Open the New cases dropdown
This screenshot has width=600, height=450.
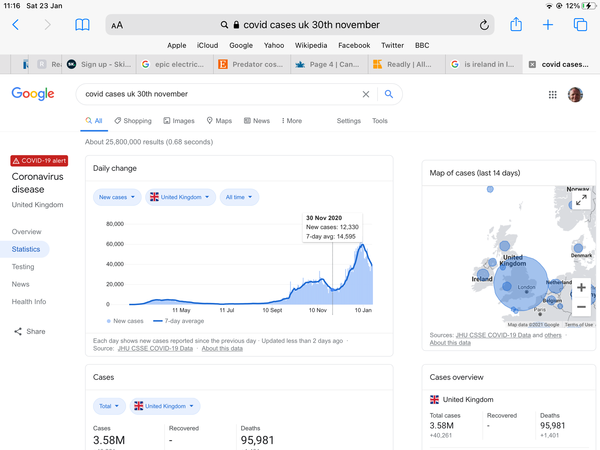click(117, 197)
